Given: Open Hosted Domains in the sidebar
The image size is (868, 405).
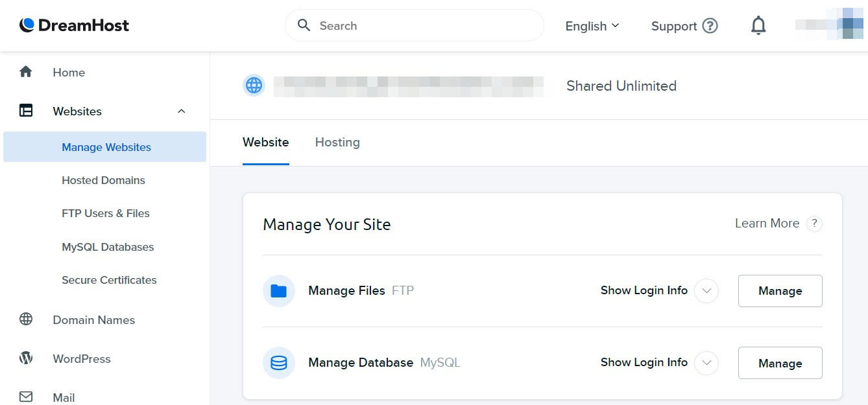Looking at the screenshot, I should 103,180.
